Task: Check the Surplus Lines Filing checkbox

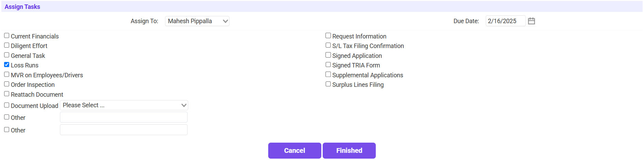Action: click(x=328, y=84)
